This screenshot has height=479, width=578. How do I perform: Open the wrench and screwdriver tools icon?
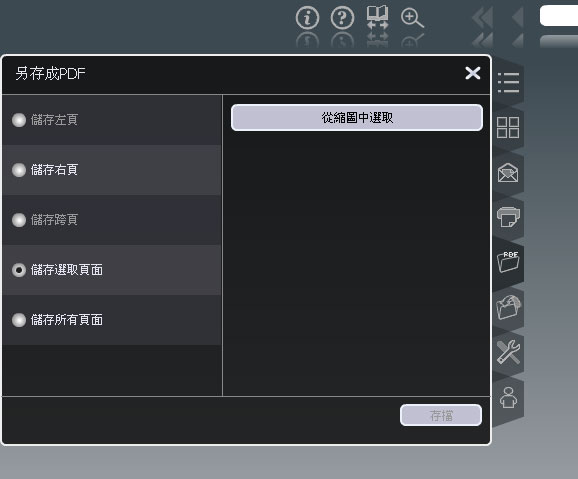(508, 352)
